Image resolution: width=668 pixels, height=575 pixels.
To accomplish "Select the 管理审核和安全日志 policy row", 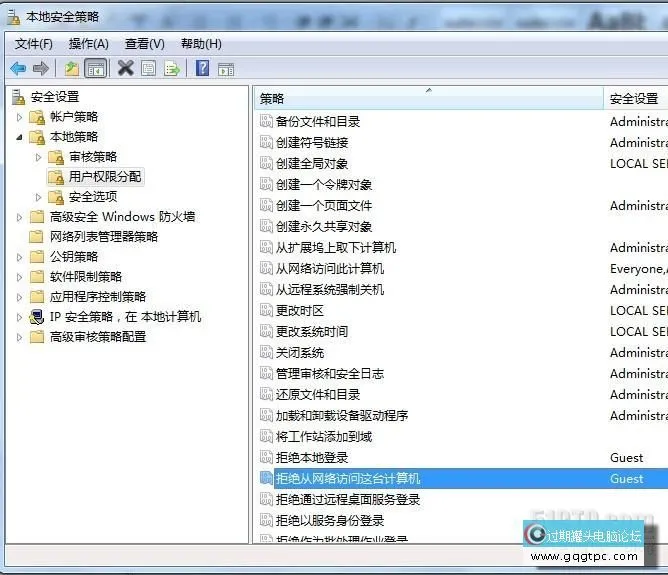I will [461, 374].
